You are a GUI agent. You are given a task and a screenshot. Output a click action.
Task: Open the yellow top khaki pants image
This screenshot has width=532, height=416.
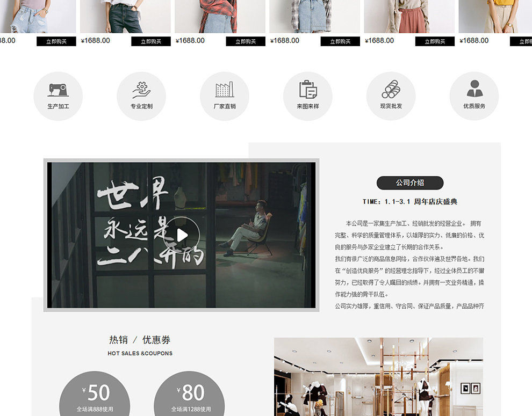[495, 16]
